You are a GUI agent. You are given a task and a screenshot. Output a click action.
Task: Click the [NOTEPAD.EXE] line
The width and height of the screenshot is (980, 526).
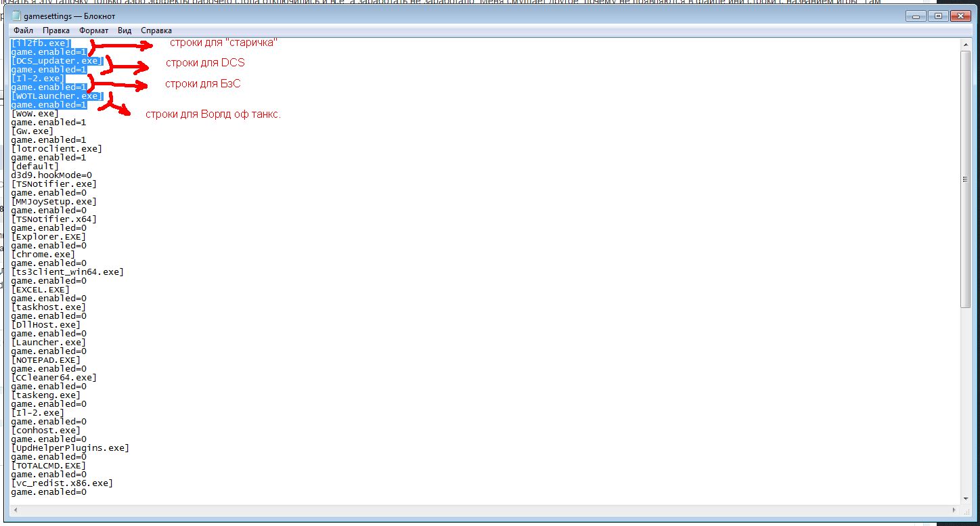click(x=46, y=359)
